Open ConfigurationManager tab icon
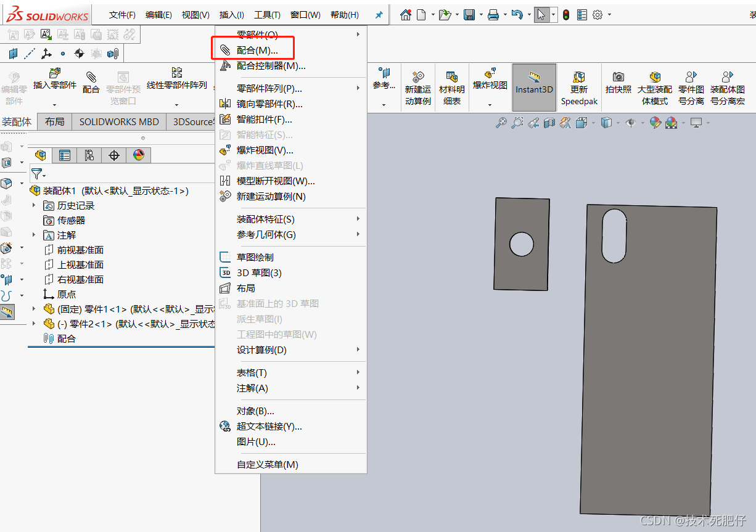Viewport: 756px width, 532px height. (89, 155)
